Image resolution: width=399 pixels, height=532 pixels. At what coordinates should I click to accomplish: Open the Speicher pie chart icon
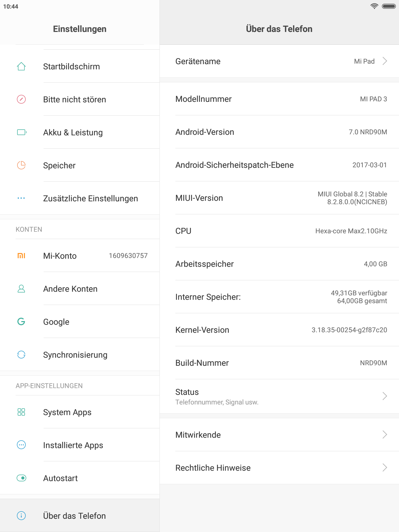21,165
